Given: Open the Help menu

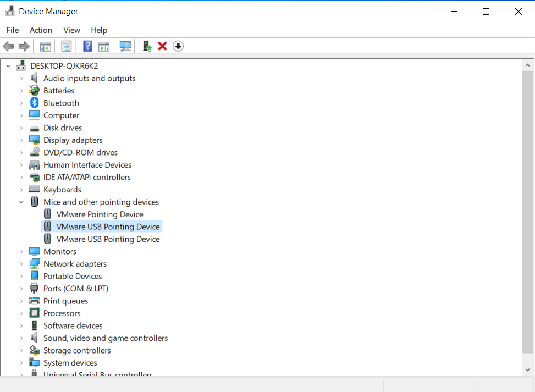Looking at the screenshot, I should pos(99,30).
